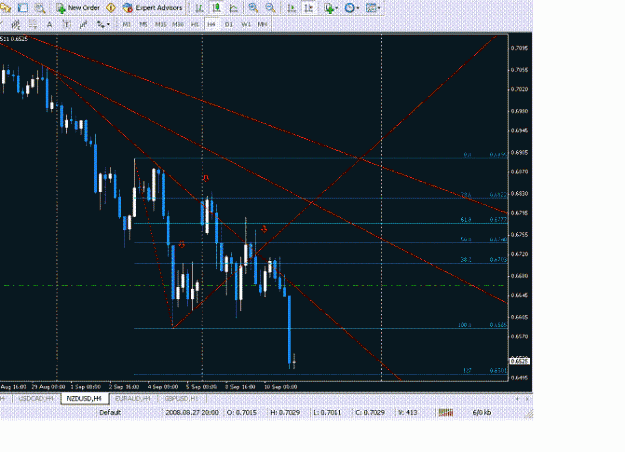Switch to M5 timeframe
Viewport: 625px width, 452px height.
click(x=143, y=24)
